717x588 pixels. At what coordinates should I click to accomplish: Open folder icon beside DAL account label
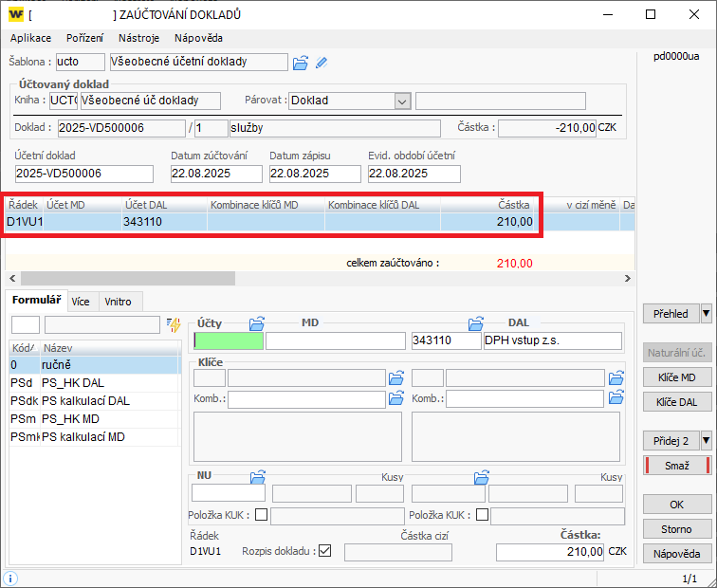476,323
